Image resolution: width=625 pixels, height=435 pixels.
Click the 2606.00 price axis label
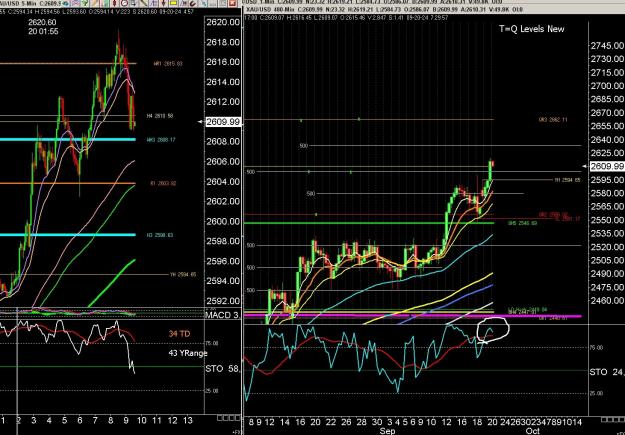[x=223, y=162]
